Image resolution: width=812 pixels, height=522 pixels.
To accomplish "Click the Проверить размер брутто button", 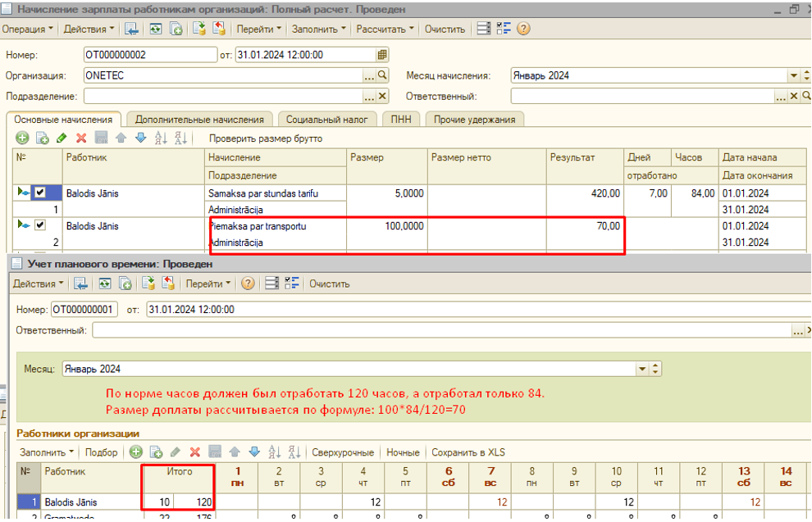I will pos(265,138).
